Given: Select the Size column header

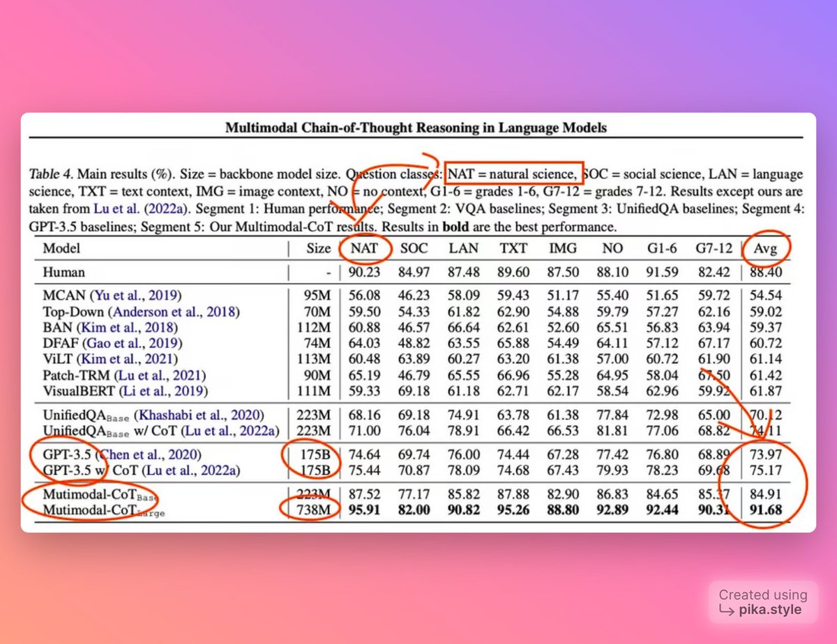Looking at the screenshot, I should (318, 248).
